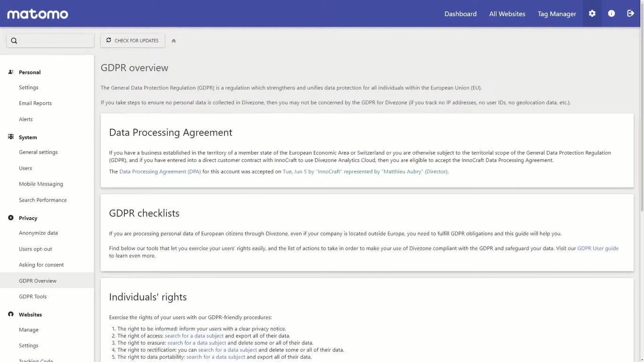
Task: Open the Data Processing Agreement (DPA) link
Action: click(160, 171)
